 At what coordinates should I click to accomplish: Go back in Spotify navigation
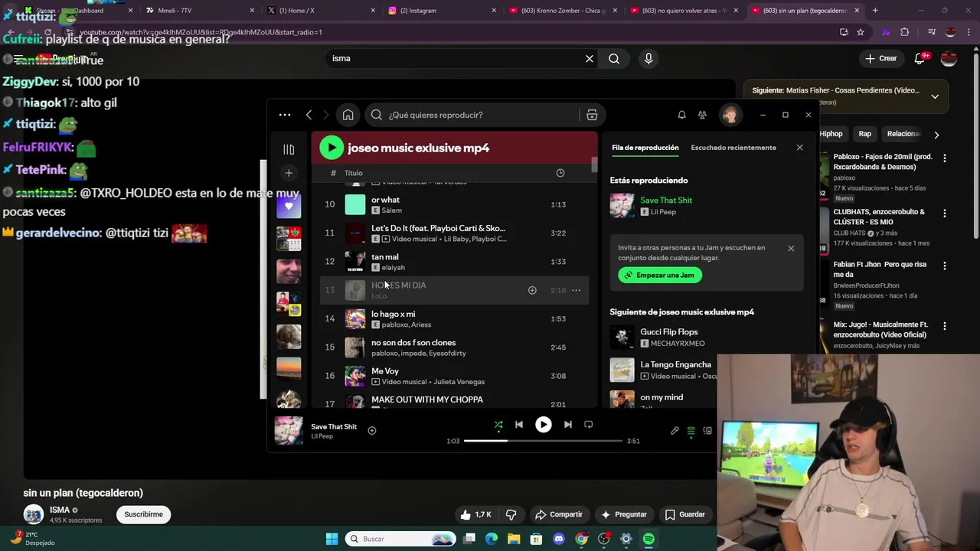[x=309, y=115]
